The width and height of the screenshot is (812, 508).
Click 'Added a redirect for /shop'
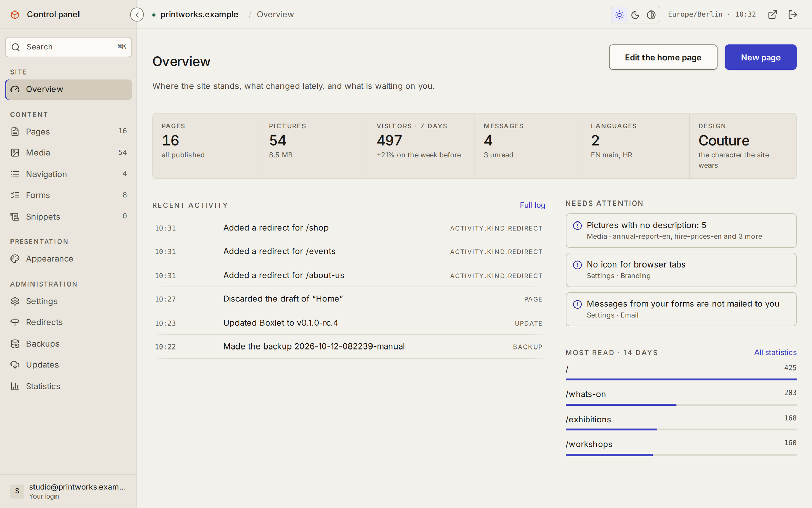point(276,228)
